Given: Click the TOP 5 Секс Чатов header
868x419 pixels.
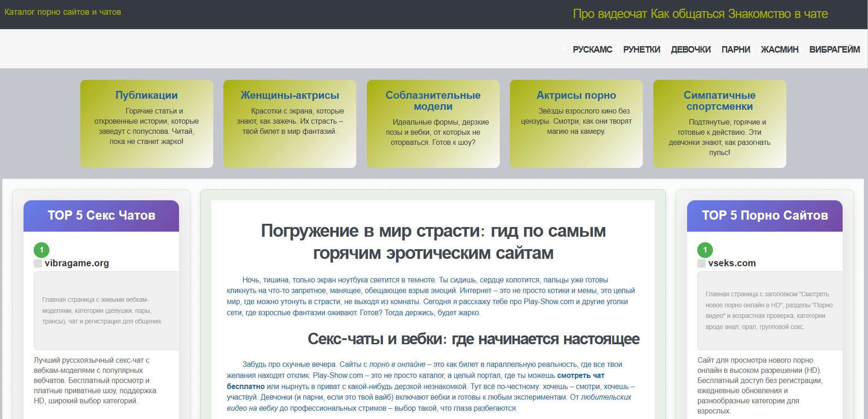Looking at the screenshot, I should (x=101, y=215).
